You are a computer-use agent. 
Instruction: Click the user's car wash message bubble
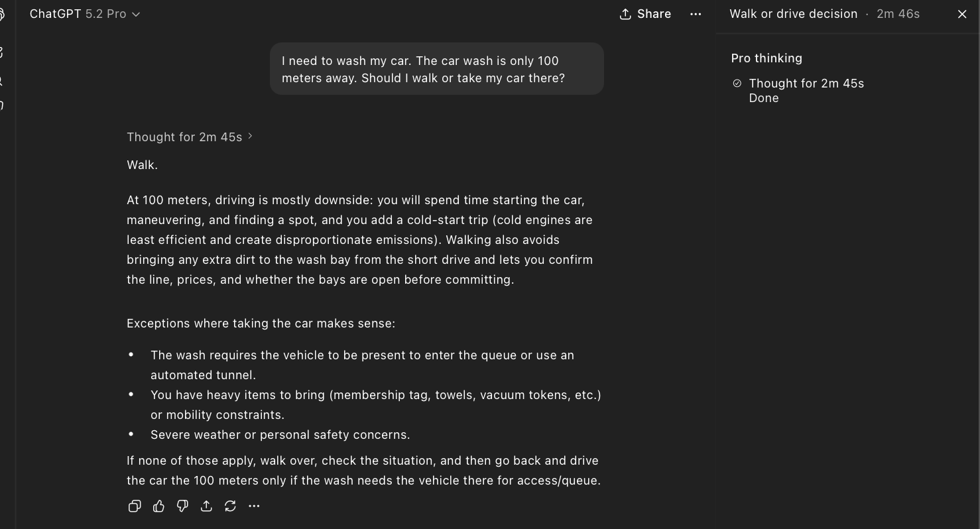(437, 68)
